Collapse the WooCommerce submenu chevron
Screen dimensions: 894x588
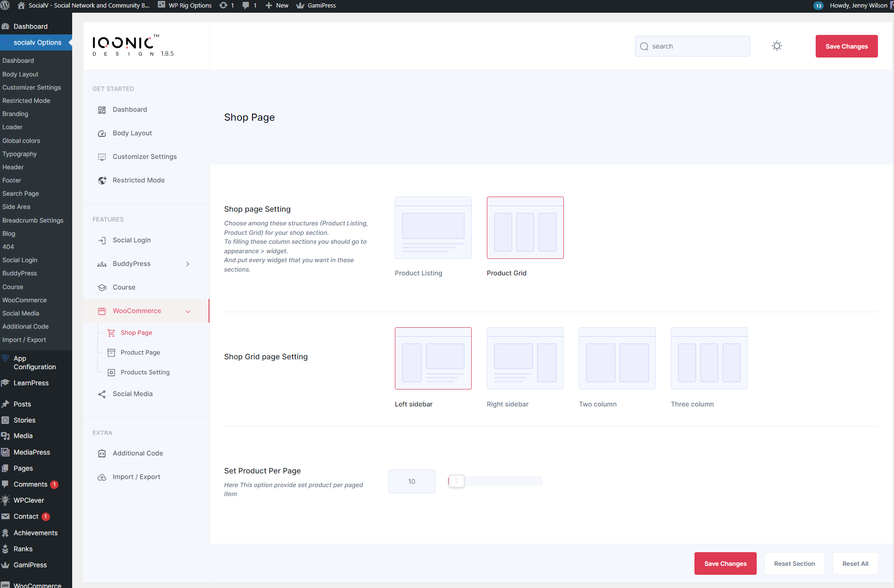coord(188,311)
